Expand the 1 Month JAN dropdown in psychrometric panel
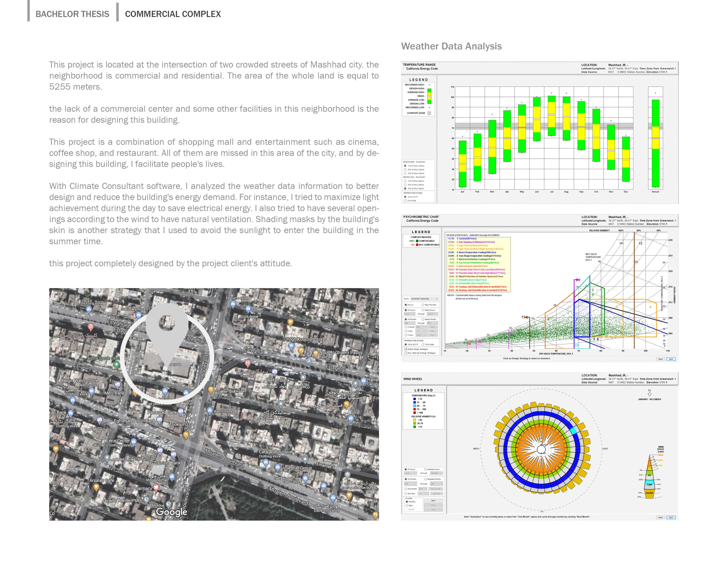 tap(422, 327)
